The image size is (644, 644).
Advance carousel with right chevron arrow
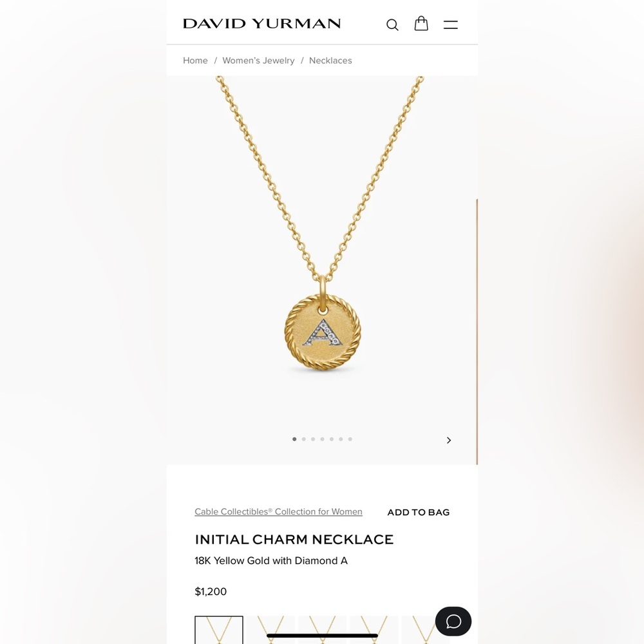448,440
